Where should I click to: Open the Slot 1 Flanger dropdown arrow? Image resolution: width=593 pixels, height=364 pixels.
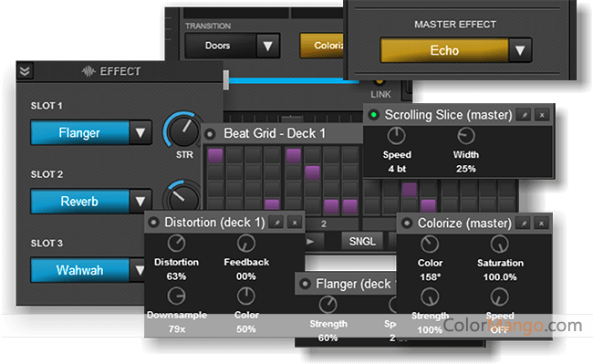point(140,132)
